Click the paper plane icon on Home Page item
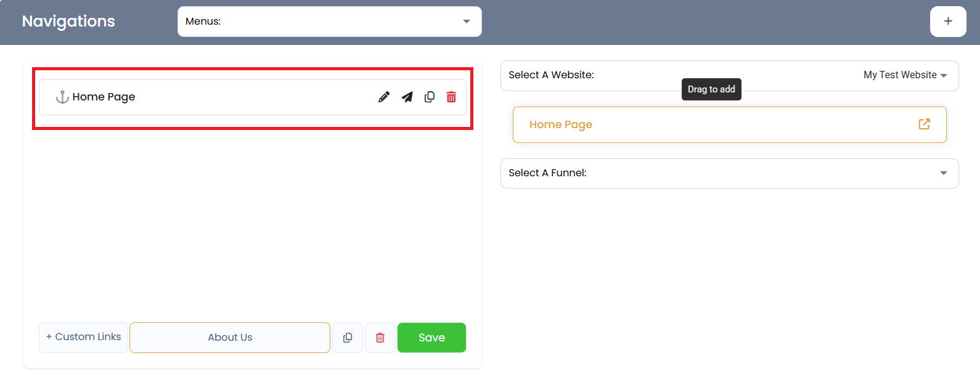 (x=407, y=97)
